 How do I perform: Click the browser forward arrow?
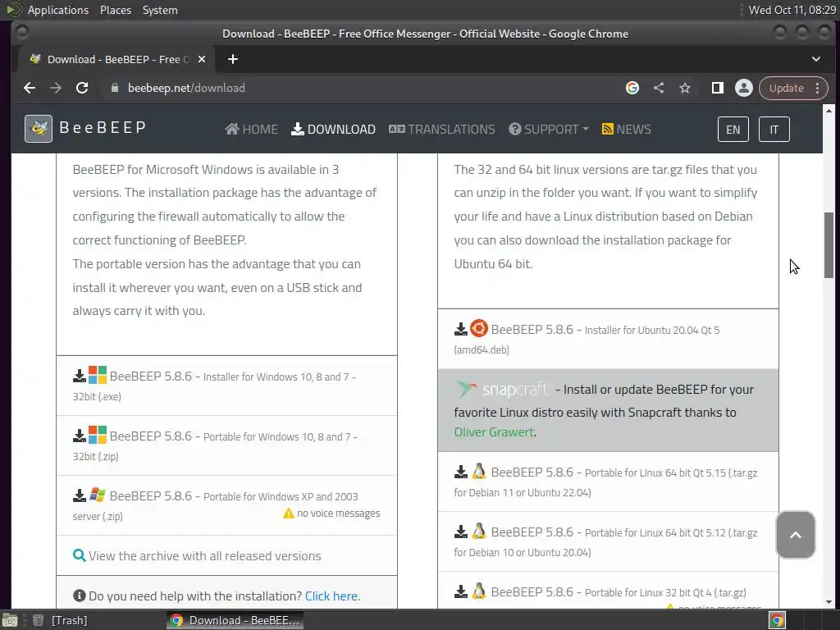click(x=56, y=88)
